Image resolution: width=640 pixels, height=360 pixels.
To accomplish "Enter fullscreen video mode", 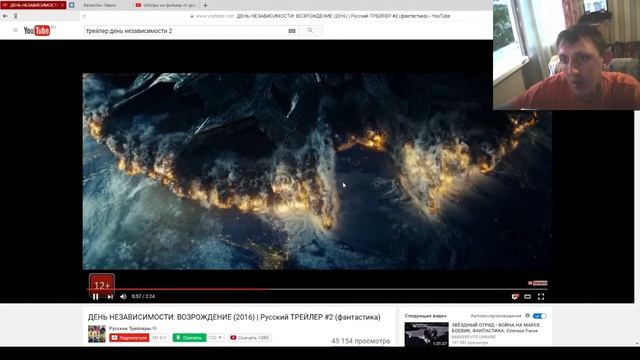I will tap(541, 297).
